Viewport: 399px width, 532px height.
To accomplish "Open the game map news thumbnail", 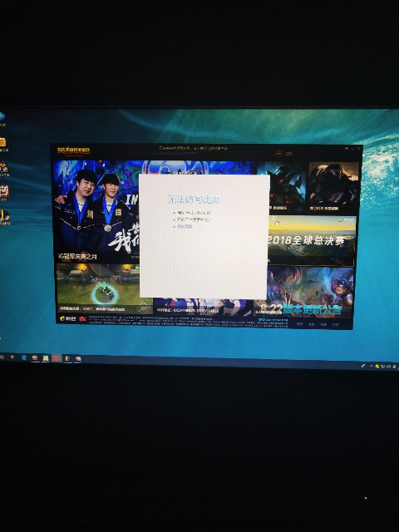I will coord(105,288).
